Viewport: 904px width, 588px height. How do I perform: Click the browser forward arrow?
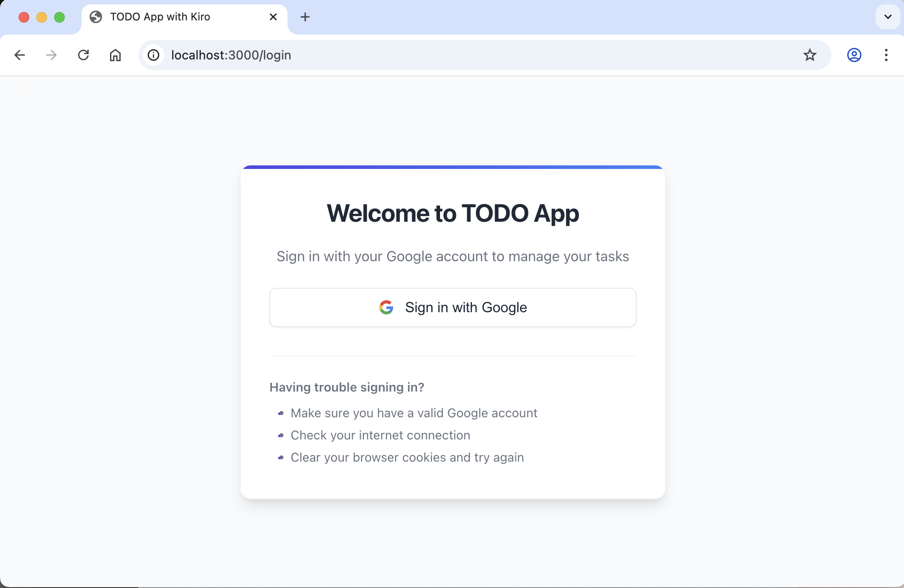click(x=51, y=55)
